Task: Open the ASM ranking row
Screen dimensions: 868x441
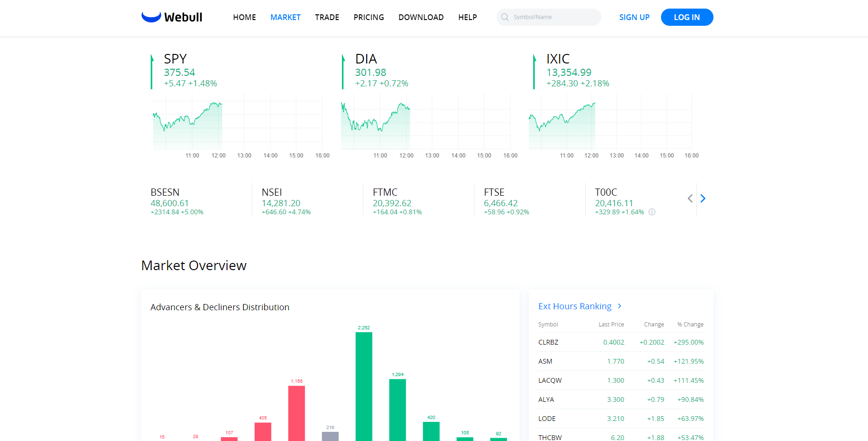Action: (x=621, y=361)
